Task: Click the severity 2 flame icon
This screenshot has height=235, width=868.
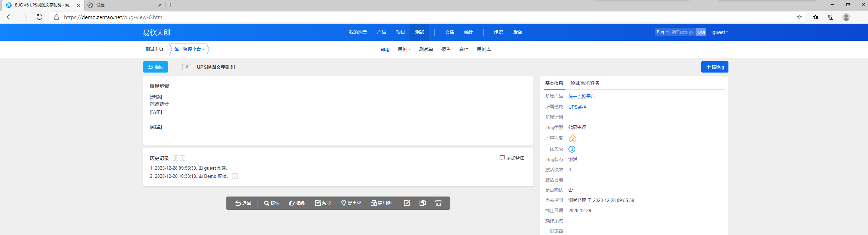Action: 572,138
